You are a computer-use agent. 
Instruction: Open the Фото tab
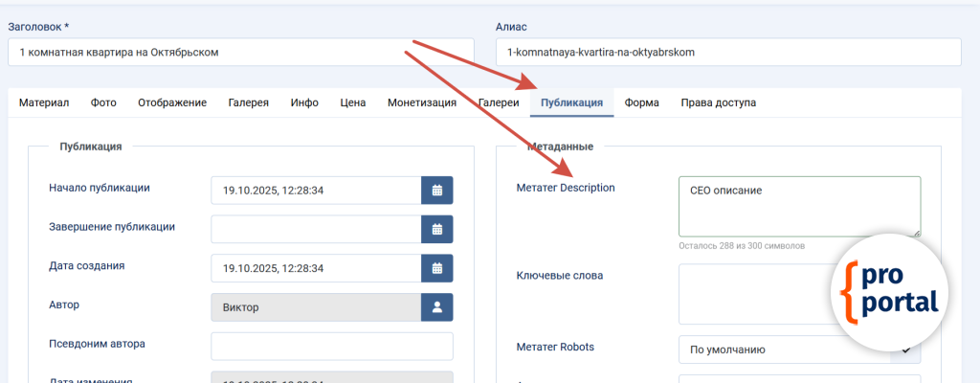click(103, 103)
